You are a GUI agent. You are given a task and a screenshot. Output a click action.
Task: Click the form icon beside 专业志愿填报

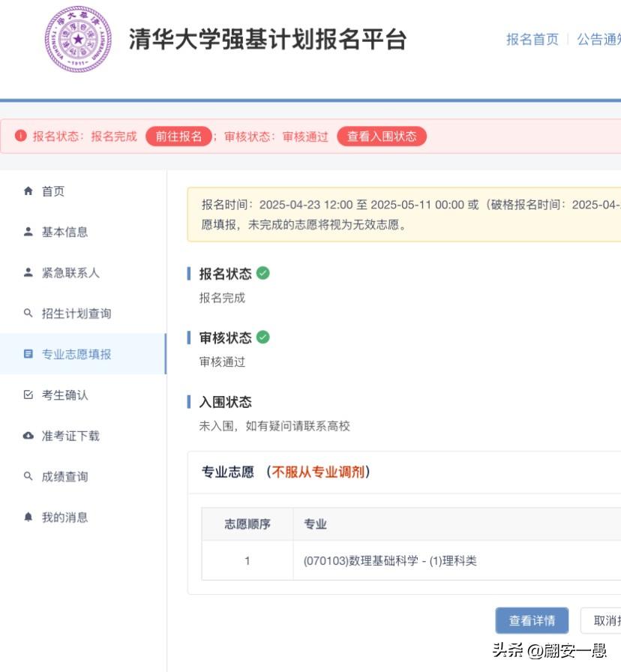pos(28,354)
